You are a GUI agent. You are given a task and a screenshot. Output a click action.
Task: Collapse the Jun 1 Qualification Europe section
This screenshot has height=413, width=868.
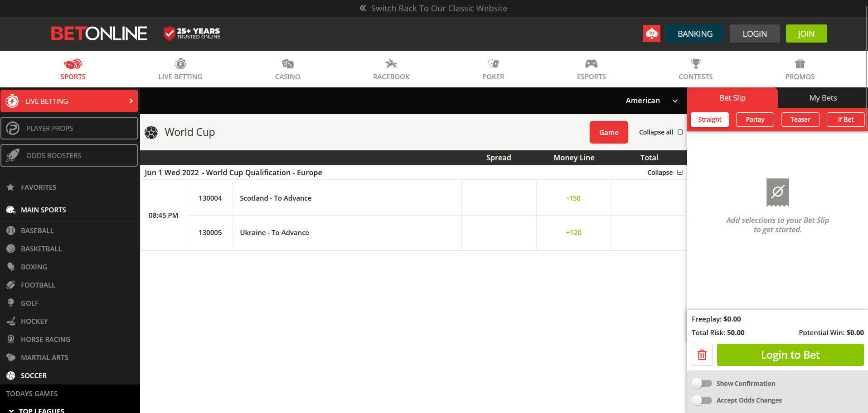(665, 173)
